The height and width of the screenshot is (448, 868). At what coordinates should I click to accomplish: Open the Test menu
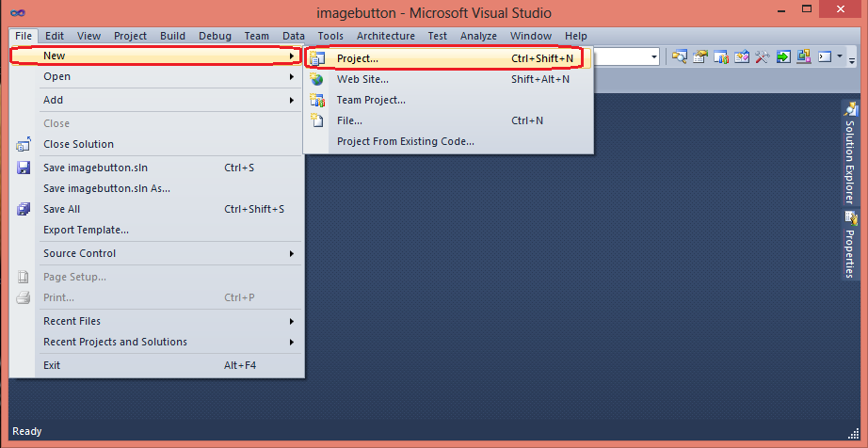[438, 36]
